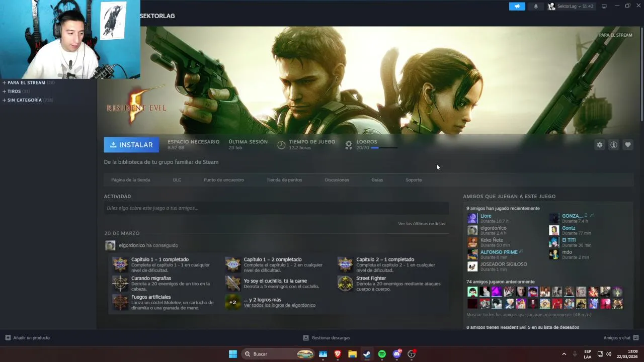The height and width of the screenshot is (362, 644).
Task: Open the Soporte tab
Action: click(414, 180)
